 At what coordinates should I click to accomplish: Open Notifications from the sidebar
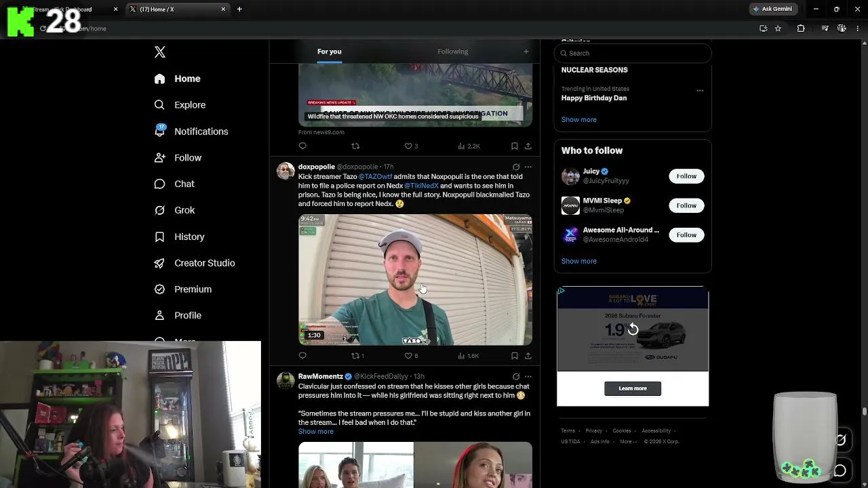click(191, 131)
